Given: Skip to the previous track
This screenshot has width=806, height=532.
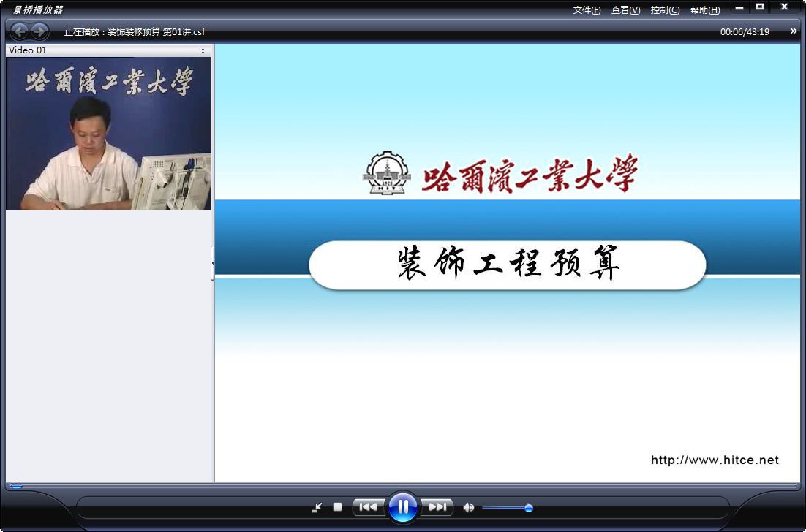Looking at the screenshot, I should [x=369, y=507].
